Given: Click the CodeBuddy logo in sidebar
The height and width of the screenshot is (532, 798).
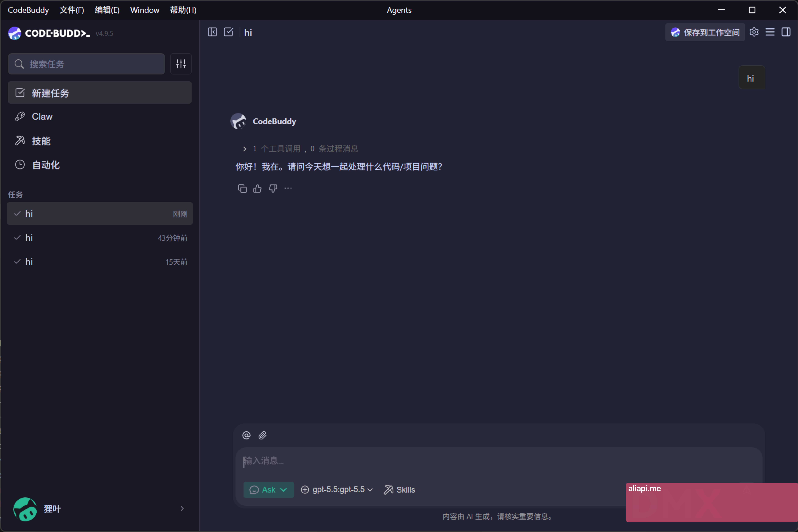Looking at the screenshot, I should tap(49, 33).
